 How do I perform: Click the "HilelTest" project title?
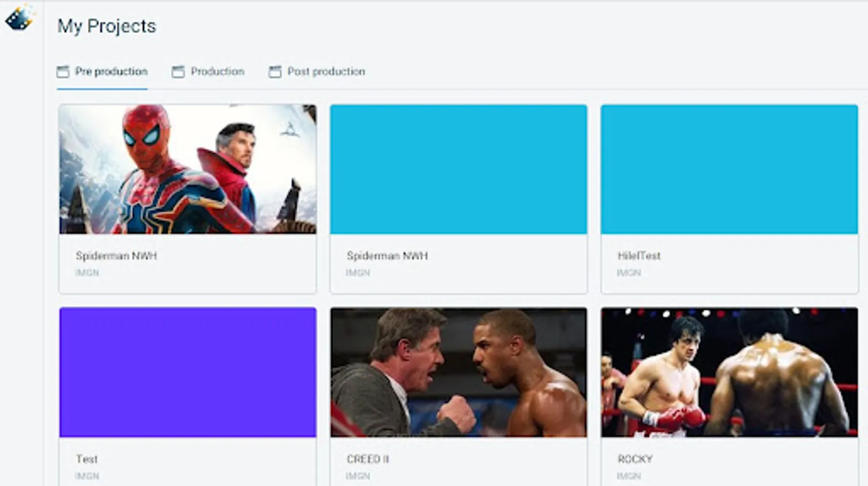[x=639, y=255]
